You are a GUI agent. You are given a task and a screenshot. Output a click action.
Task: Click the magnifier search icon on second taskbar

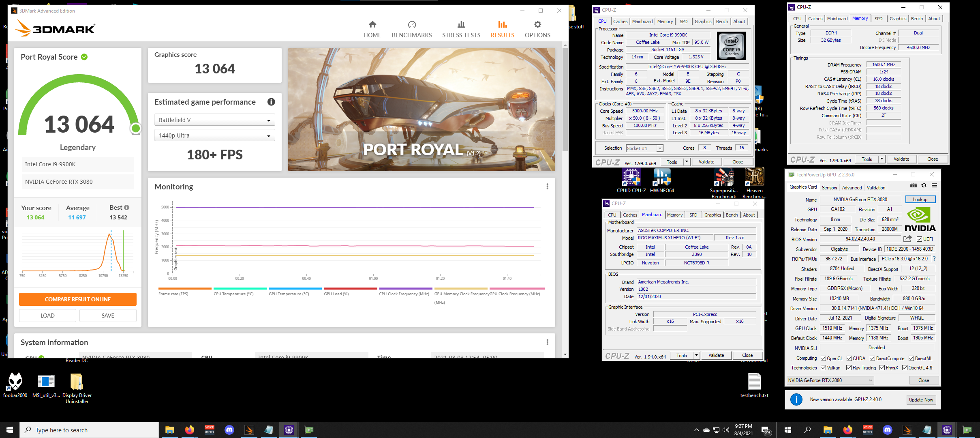807,430
